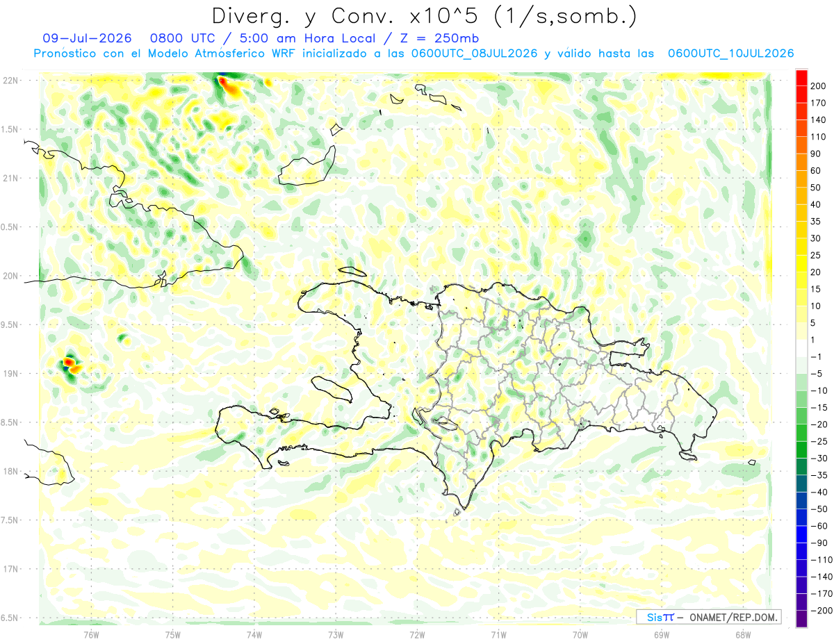Select the colorbar value '170'
The height and width of the screenshot is (644, 834).
[x=818, y=103]
